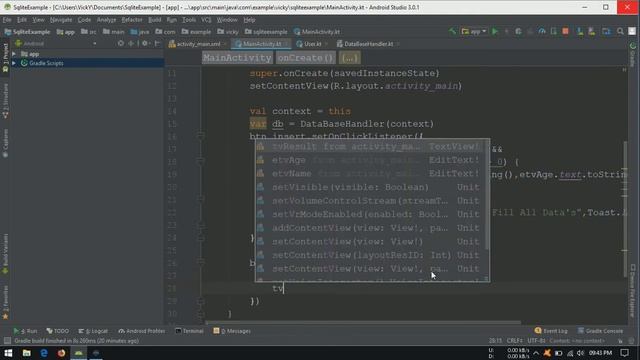Click MainActivity in editor breadcrumb
Image resolution: width=640 pixels, height=360 pixels.
237,58
